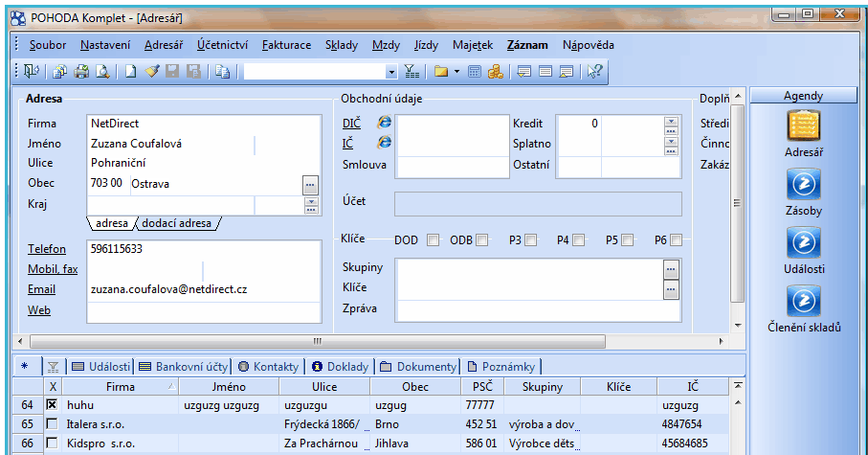Click the filter funnel icon in toolbar
Image resolution: width=868 pixels, height=455 pixels.
point(412,72)
